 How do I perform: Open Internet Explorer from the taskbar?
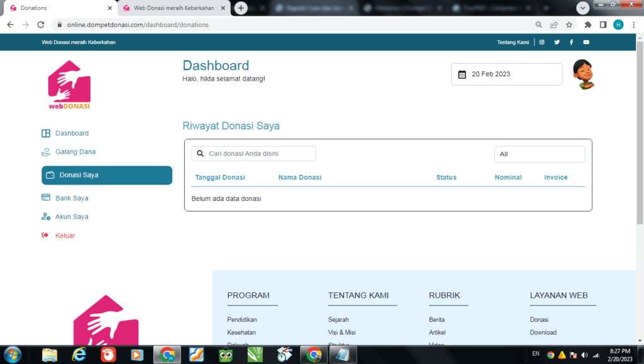[79, 355]
